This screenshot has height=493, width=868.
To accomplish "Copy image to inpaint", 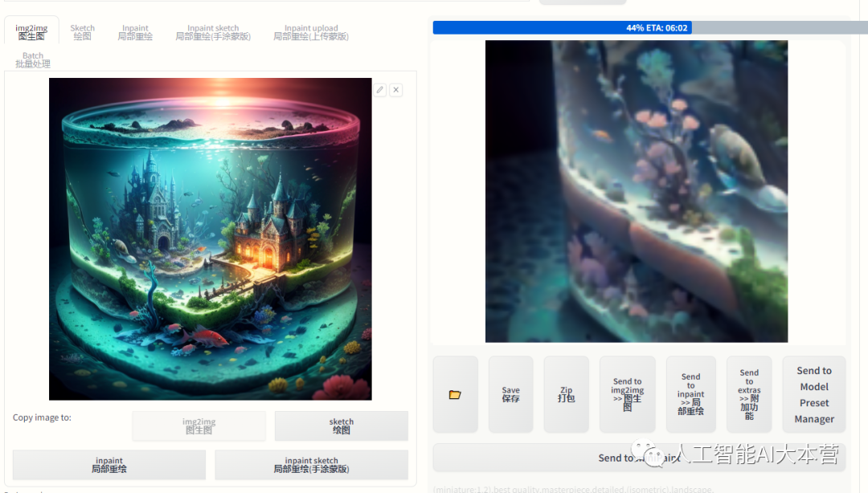I will pyautogui.click(x=109, y=465).
